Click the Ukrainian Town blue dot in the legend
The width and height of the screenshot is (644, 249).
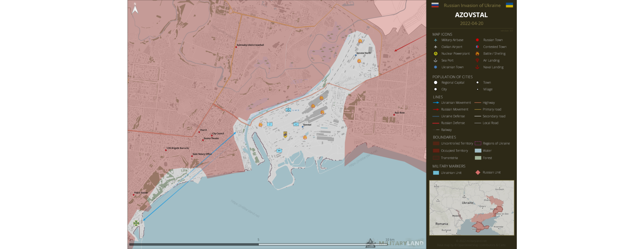click(436, 67)
